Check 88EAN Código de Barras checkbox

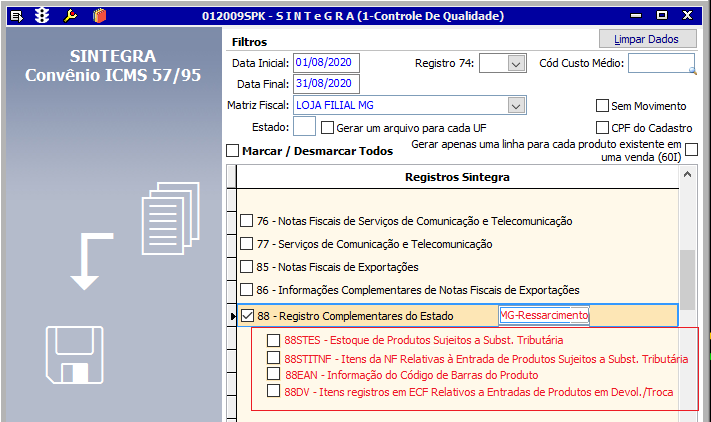[273, 374]
